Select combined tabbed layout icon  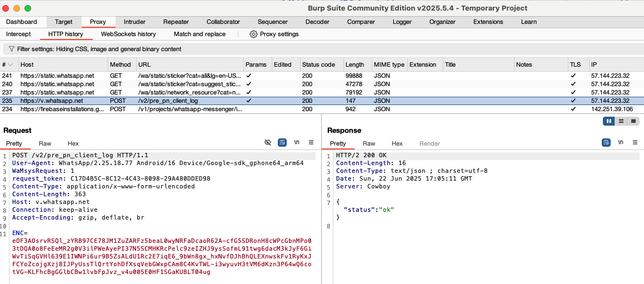[x=633, y=121]
